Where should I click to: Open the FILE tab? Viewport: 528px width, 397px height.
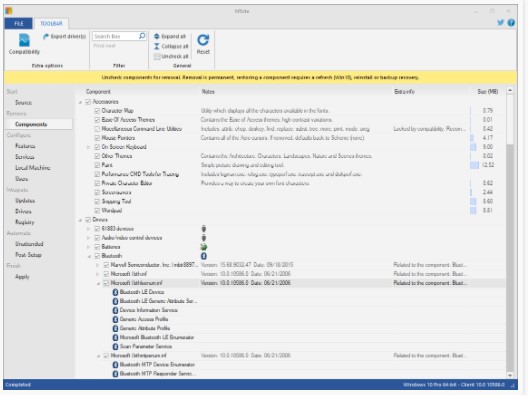(19, 23)
